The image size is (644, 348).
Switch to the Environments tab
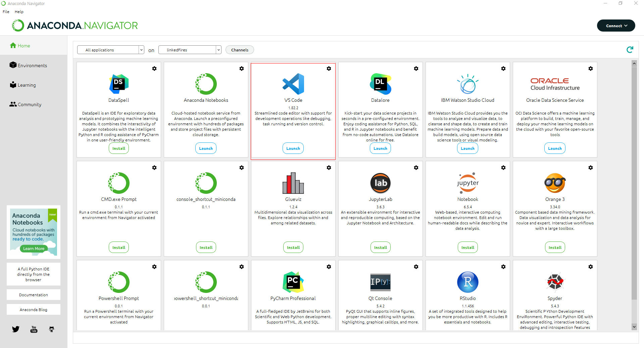click(34, 65)
